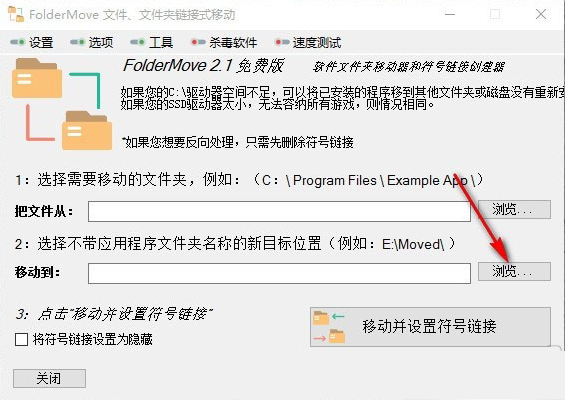
Task: Click the FolderMove title bar app icon
Action: [x=16, y=14]
